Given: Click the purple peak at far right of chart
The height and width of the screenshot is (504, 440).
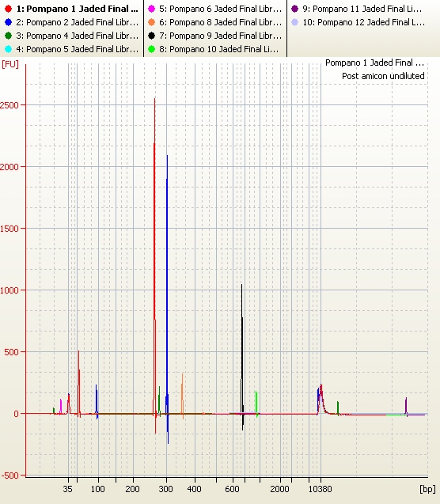Looking at the screenshot, I should coord(406,407).
